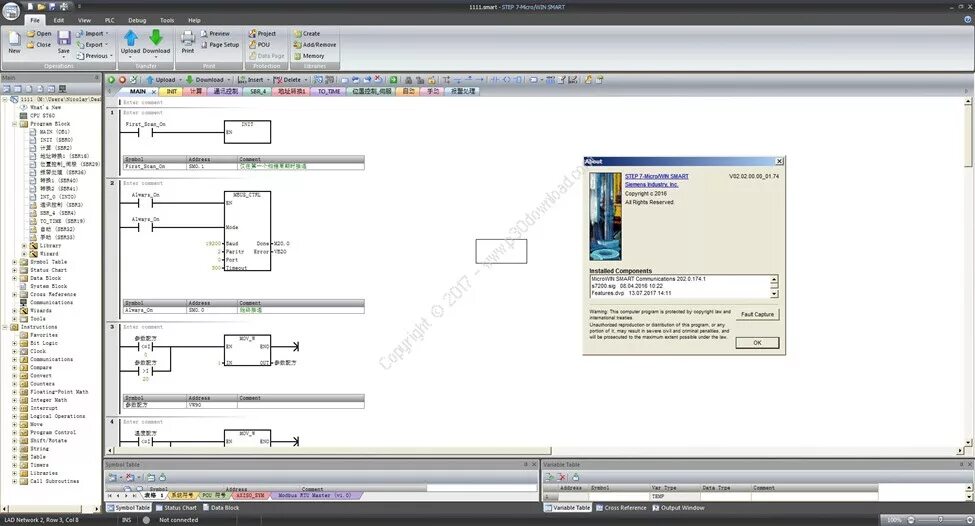
Task: Open the Download dropdown arrow in editor toolbar
Action: [229, 80]
